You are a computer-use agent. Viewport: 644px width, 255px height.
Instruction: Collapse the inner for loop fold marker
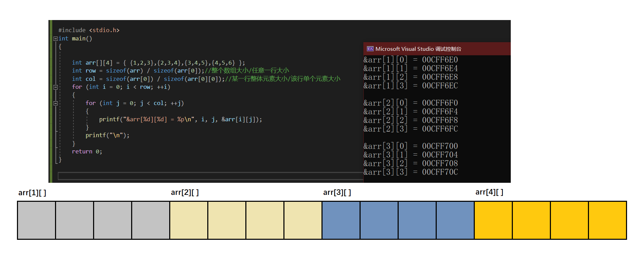55,103
